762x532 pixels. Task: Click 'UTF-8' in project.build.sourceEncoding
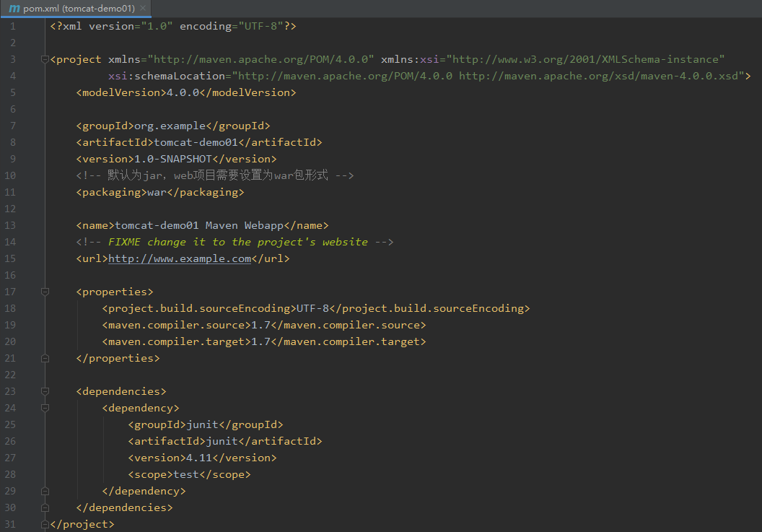(312, 308)
